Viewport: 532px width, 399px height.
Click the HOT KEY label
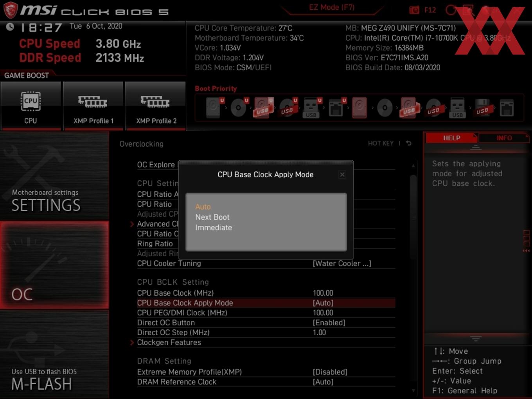pyautogui.click(x=381, y=143)
